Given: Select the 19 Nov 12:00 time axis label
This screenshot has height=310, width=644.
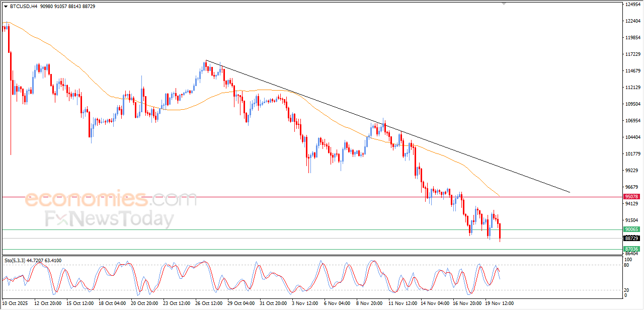Looking at the screenshot, I should click(499, 303).
